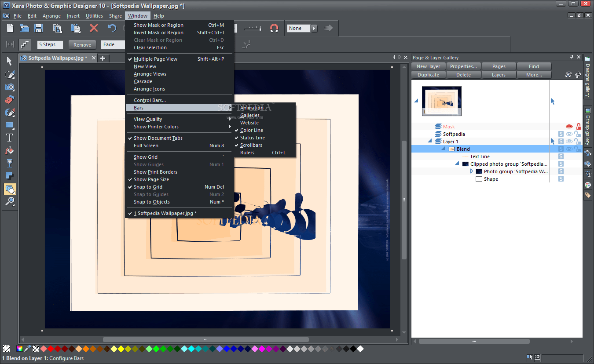Screen dimensions: 594x364
Task: Delete selection with the red X
Action: 94,28
